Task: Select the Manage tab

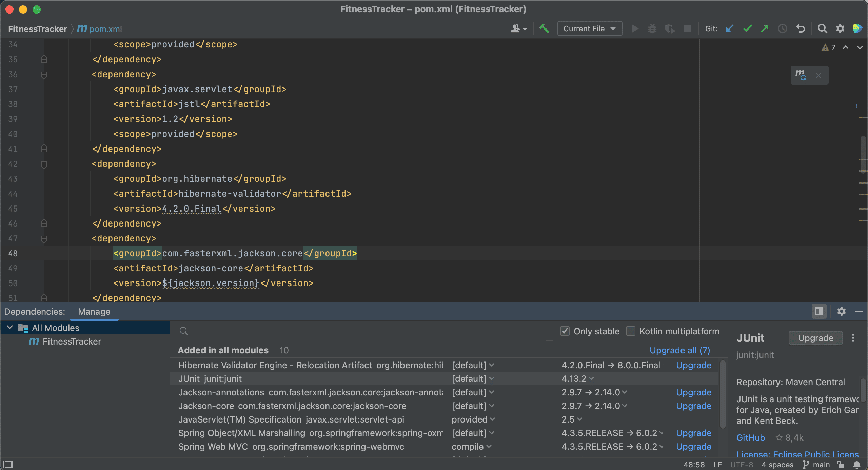Action: tap(94, 312)
